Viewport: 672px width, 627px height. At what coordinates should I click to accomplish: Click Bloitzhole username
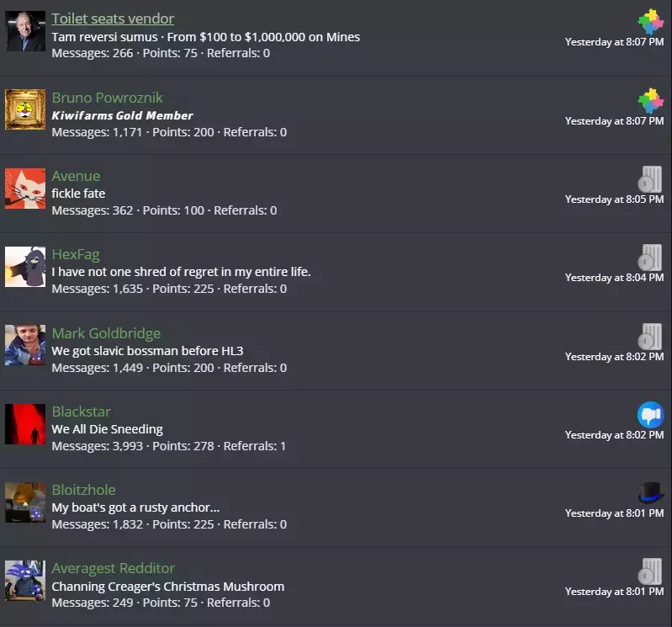(x=83, y=490)
